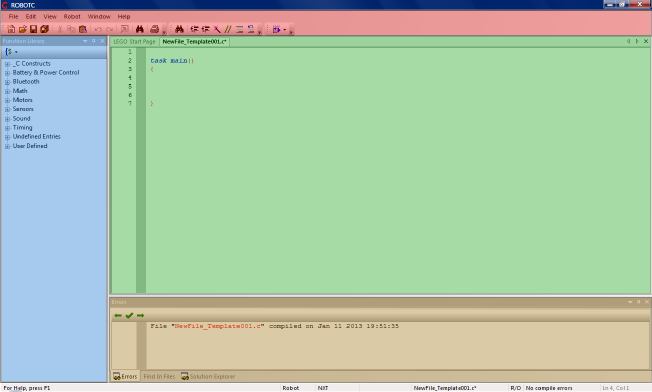Pin the Errors panel

[638, 302]
